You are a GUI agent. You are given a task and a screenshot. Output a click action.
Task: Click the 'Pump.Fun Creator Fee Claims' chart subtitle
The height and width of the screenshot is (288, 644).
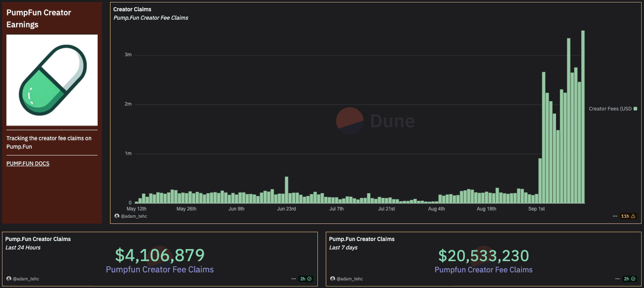(151, 18)
